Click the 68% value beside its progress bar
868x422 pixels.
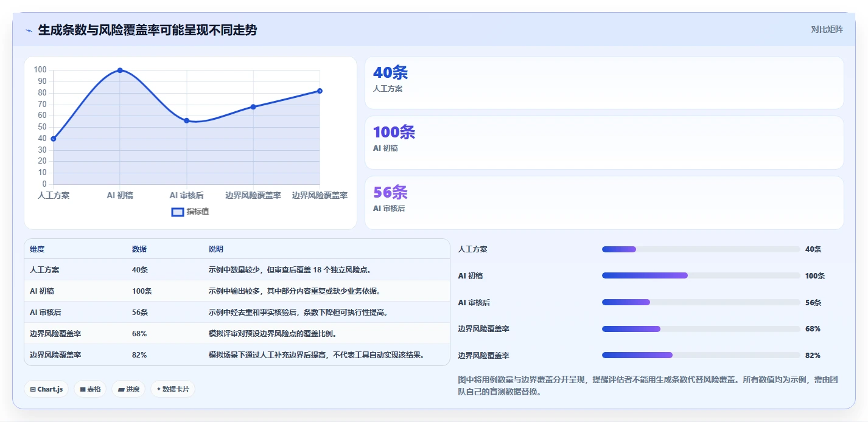(813, 329)
